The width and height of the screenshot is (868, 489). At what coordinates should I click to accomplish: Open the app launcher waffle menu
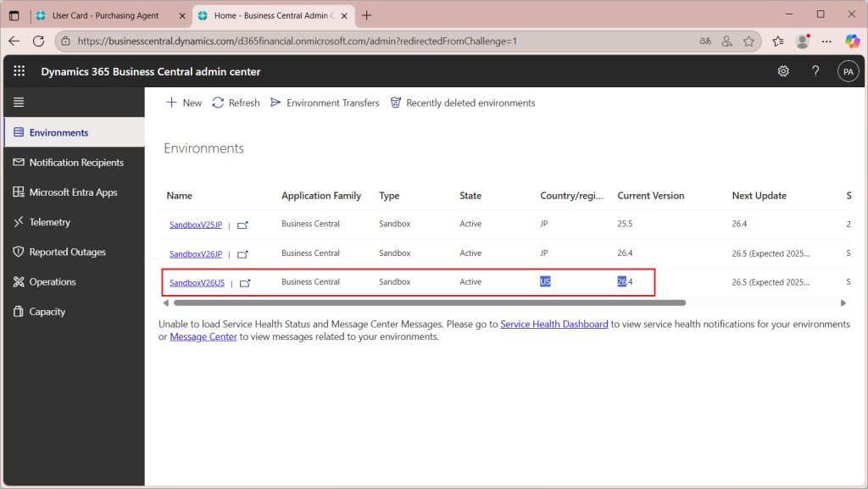[x=19, y=71]
